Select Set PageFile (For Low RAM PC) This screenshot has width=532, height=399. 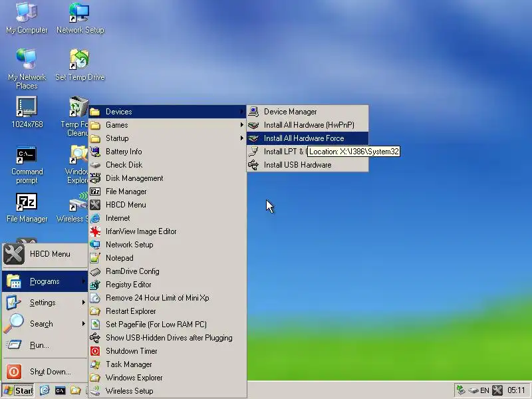[x=167, y=325]
